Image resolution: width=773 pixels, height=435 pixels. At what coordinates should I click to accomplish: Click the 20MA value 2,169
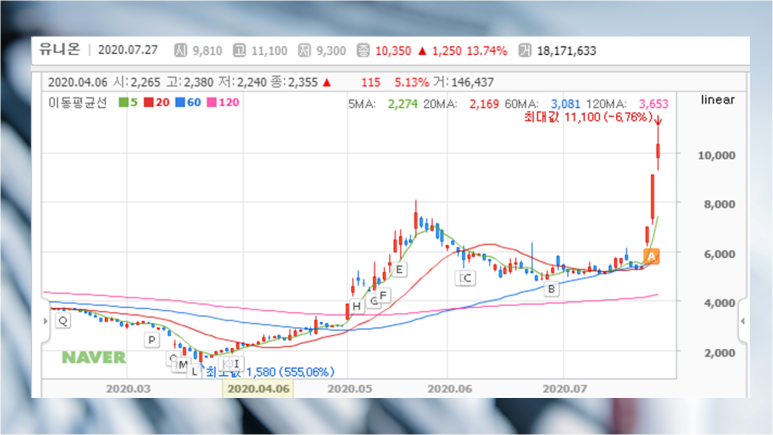[x=484, y=104]
